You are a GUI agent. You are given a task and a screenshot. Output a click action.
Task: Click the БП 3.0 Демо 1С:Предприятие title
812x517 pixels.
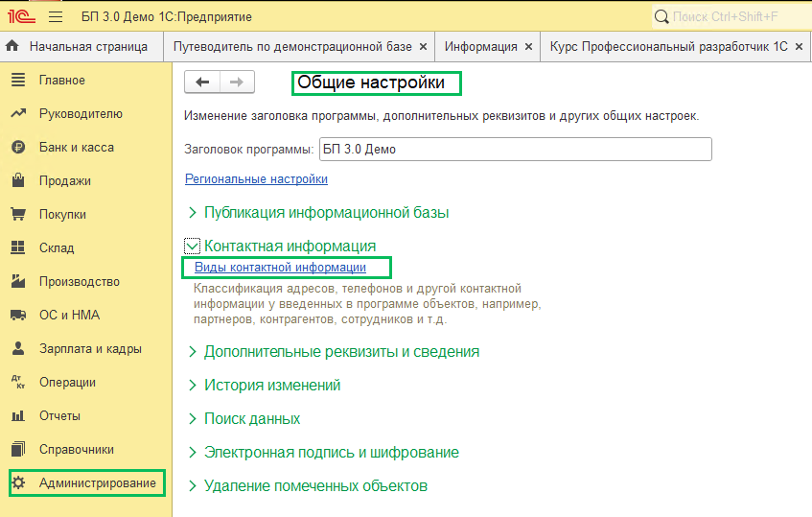(x=167, y=17)
